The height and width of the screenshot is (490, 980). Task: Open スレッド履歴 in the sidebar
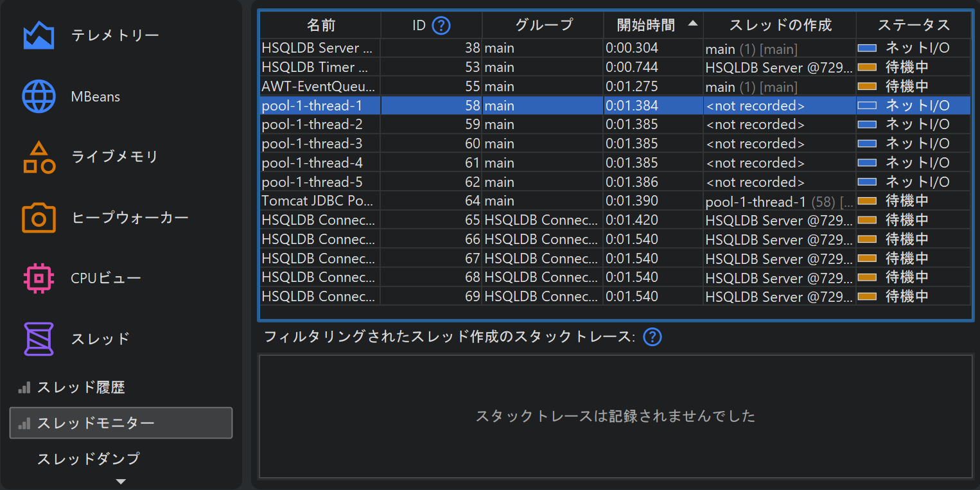[80, 387]
